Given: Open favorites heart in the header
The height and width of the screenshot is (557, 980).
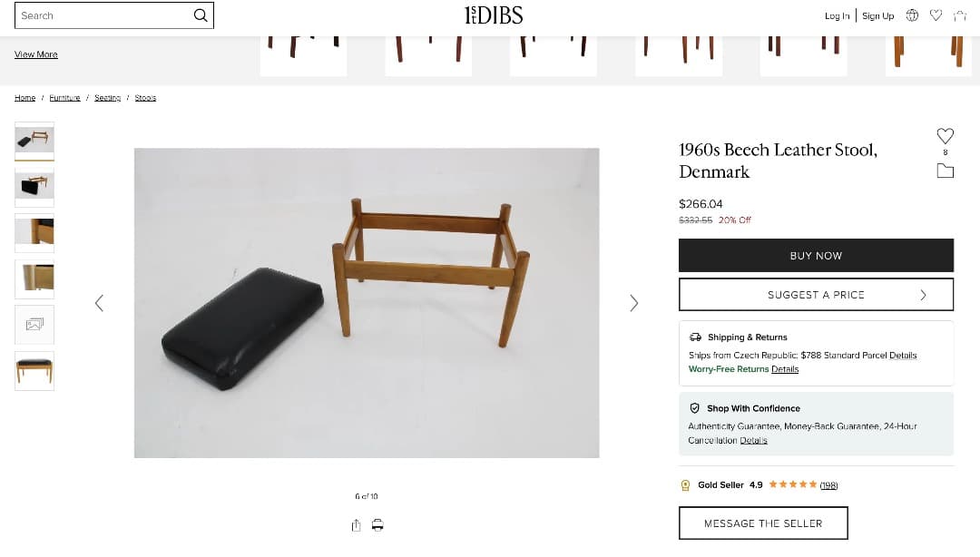Looking at the screenshot, I should click(x=936, y=15).
